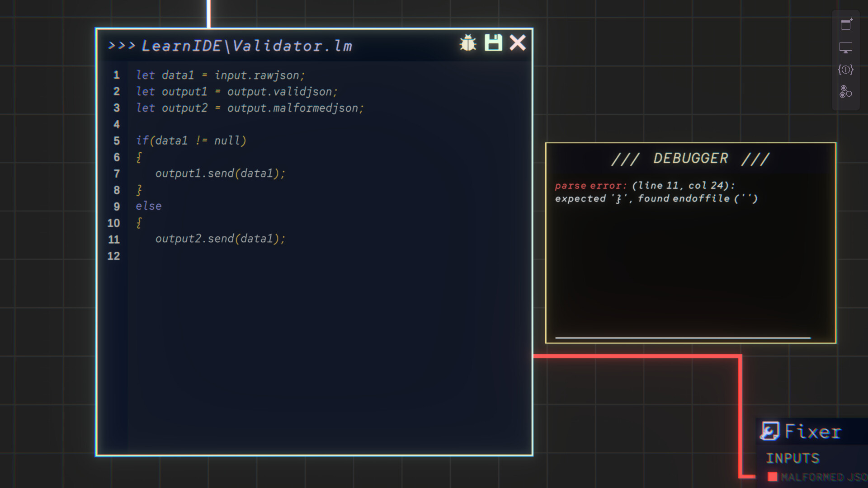Click the INPUTS label in Fixer node
Screen dimensions: 868x488
pos(793,458)
